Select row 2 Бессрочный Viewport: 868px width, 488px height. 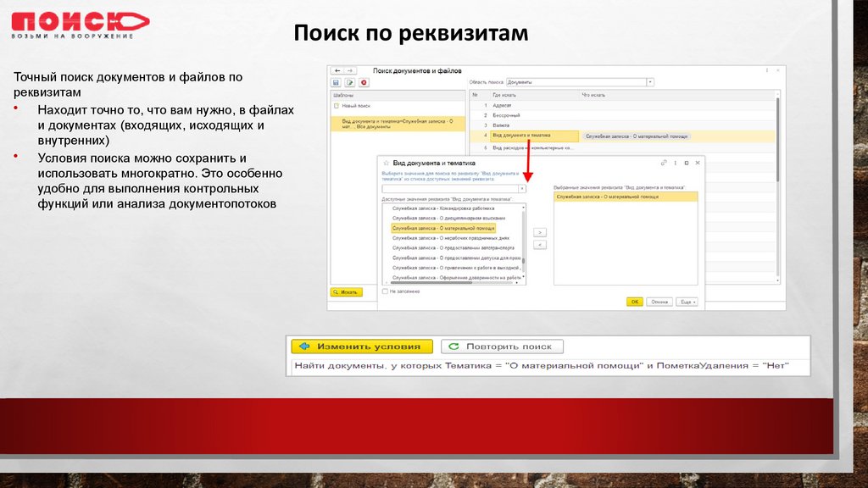point(624,115)
